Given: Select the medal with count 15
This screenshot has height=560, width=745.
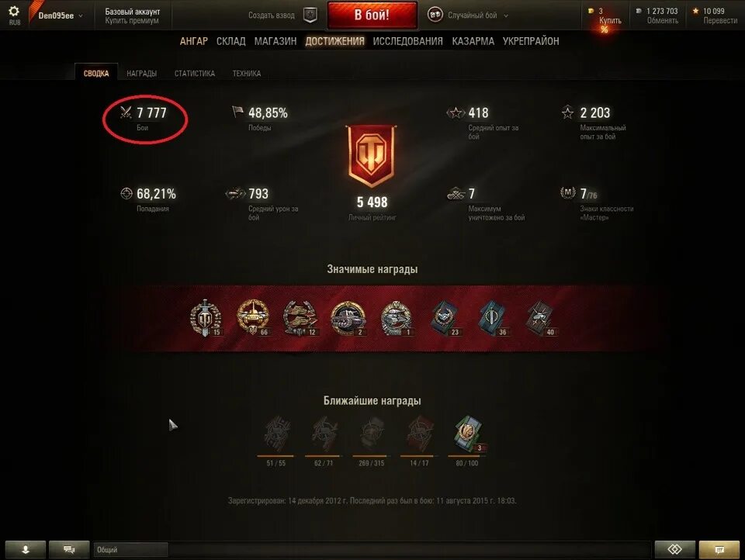Looking at the screenshot, I should (206, 317).
